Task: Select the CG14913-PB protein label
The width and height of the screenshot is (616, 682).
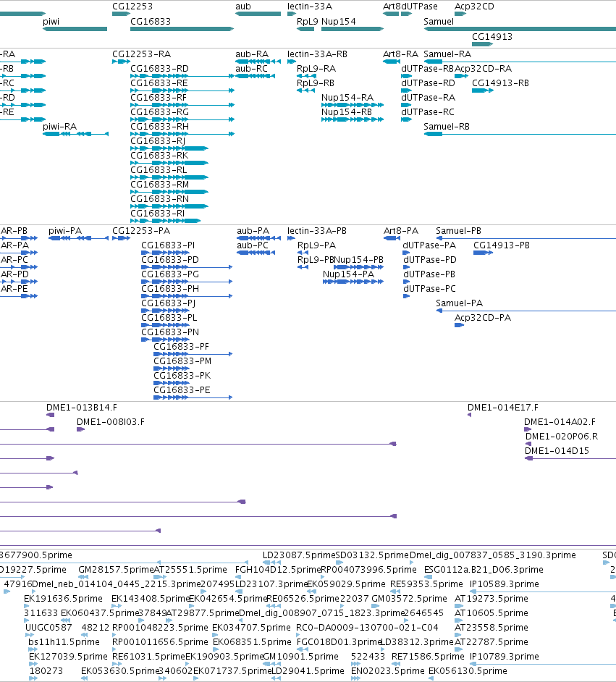Action: 502,245
